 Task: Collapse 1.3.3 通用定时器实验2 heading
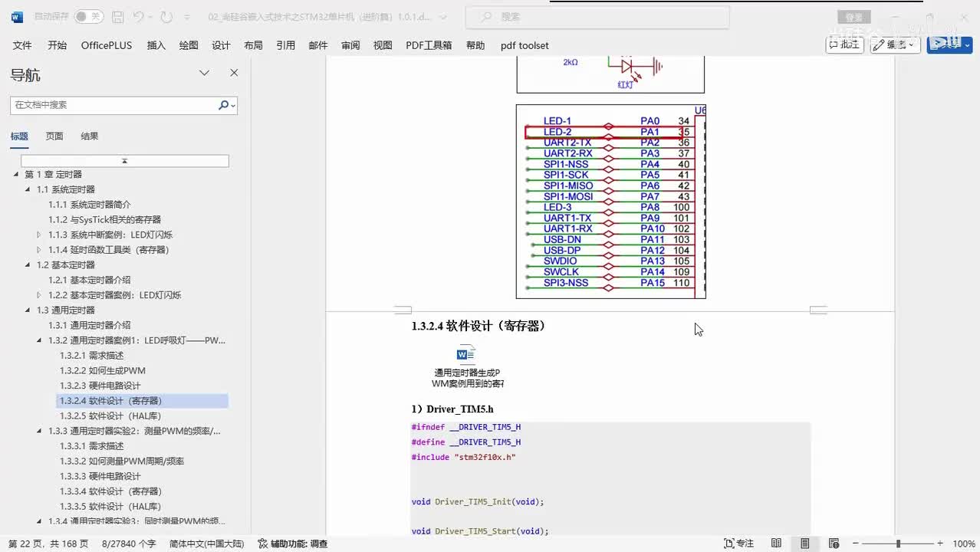tap(40, 431)
